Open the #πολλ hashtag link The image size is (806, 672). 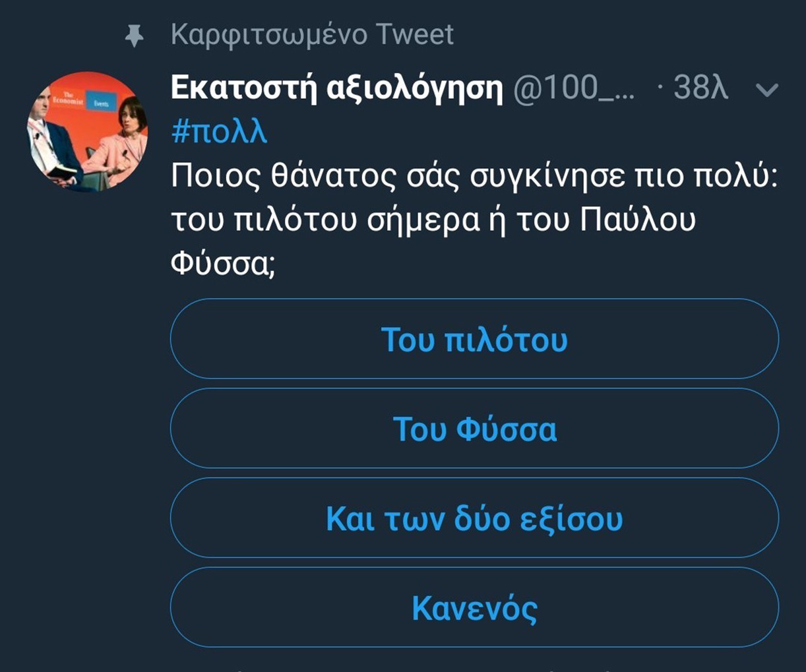pos(219,132)
